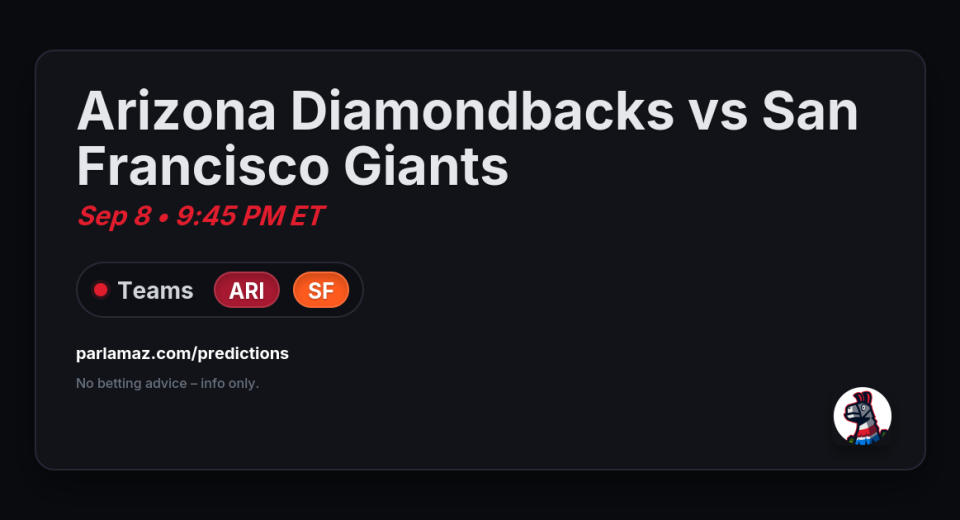The height and width of the screenshot is (520, 960).
Task: Click the bullet separator between date and time
Action: point(163,217)
